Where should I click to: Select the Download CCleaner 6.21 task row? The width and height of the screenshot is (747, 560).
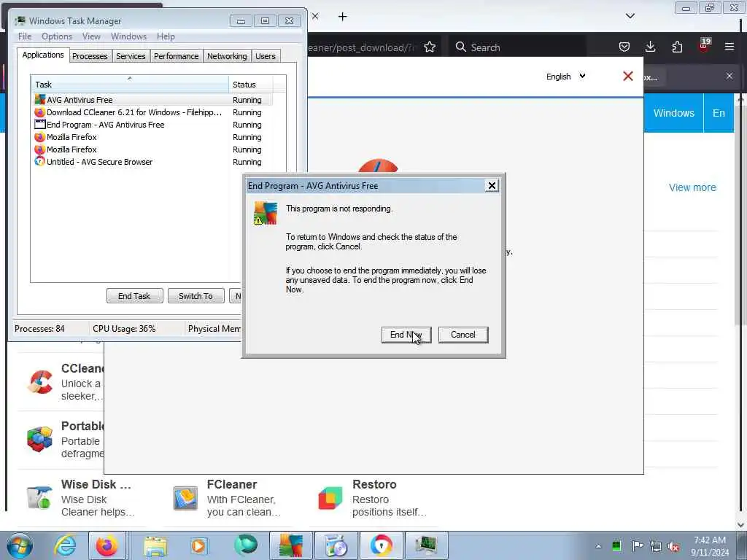153,112
